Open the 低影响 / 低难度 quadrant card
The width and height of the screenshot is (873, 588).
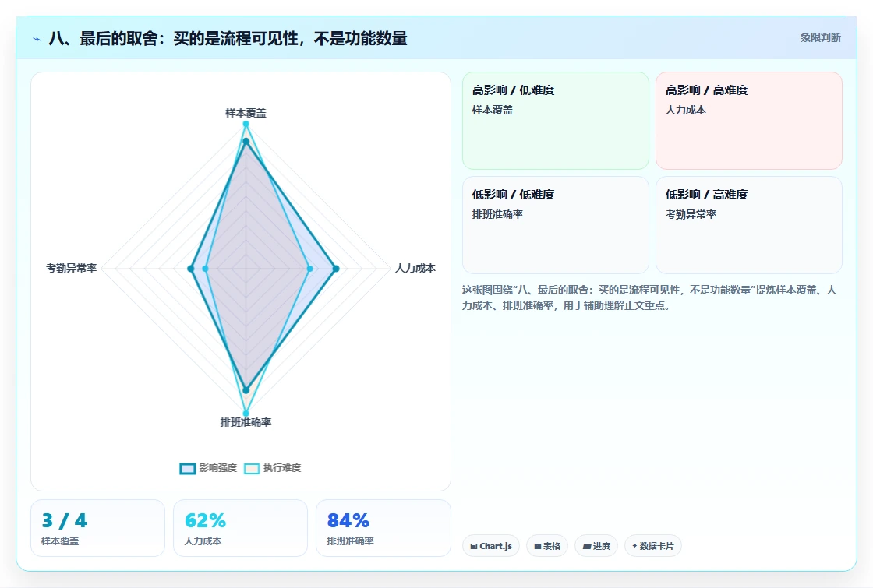556,225
